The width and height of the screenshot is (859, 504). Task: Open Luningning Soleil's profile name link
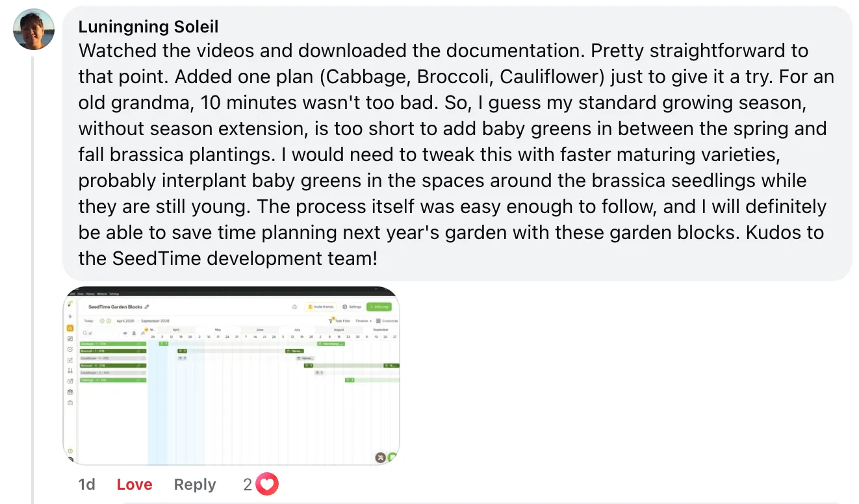pos(148,27)
